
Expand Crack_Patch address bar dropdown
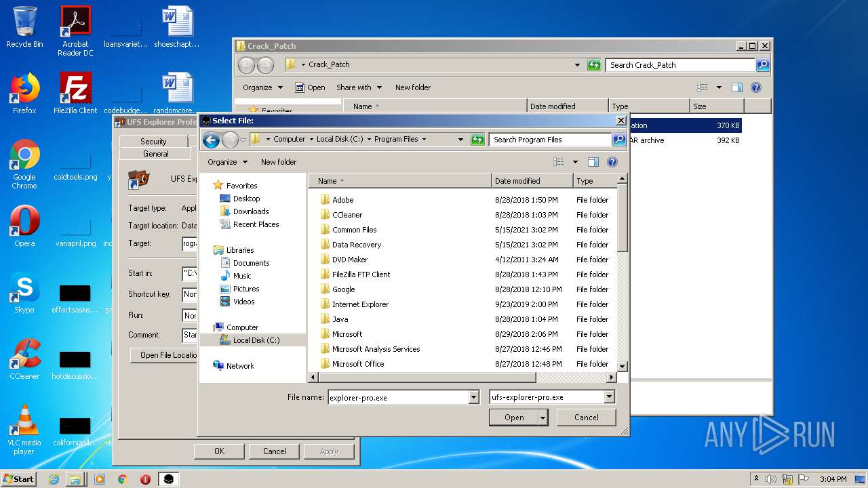[577, 65]
